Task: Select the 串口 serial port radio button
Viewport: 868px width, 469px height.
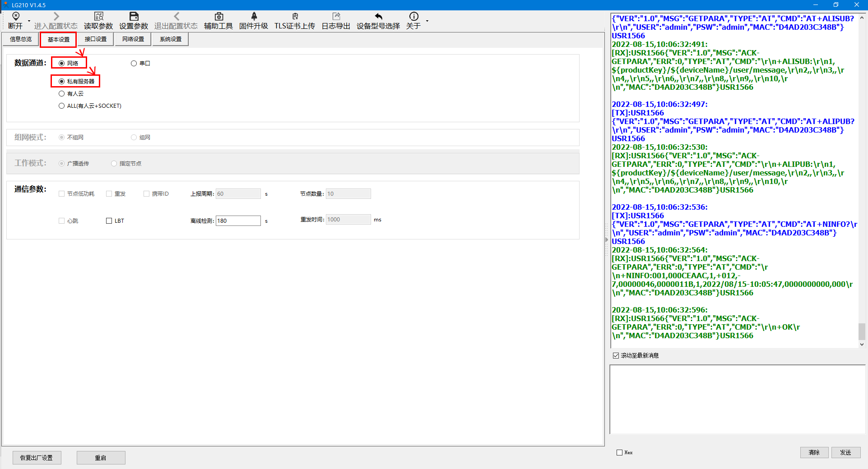Action: point(134,64)
